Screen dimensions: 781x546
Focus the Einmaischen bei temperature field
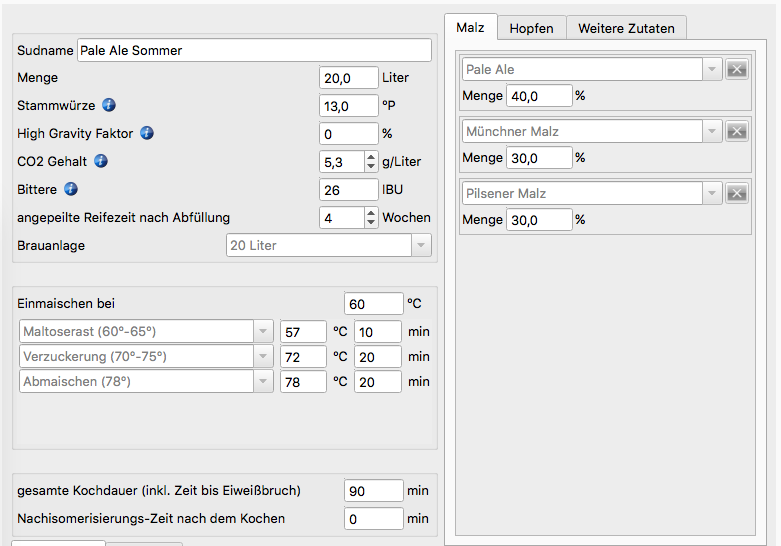(373, 303)
